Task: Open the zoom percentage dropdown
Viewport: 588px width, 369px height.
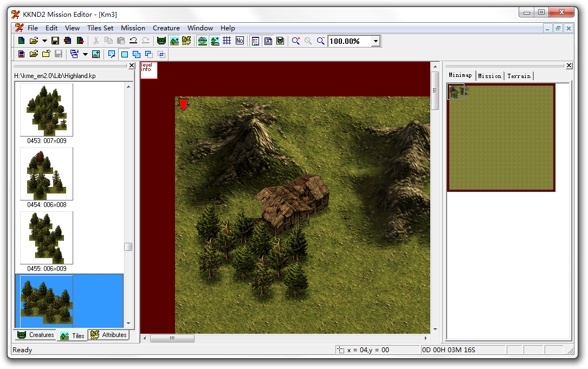Action: (376, 41)
